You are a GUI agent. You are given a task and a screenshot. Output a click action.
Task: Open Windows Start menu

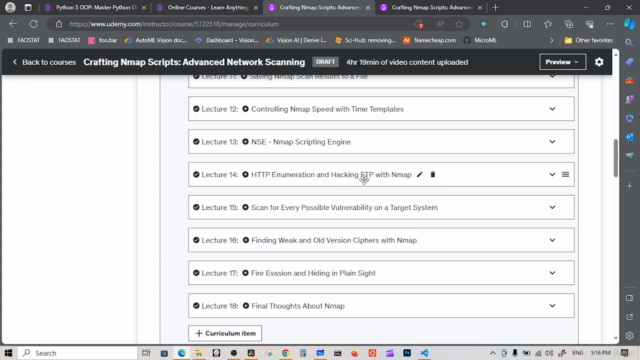pos(8,353)
